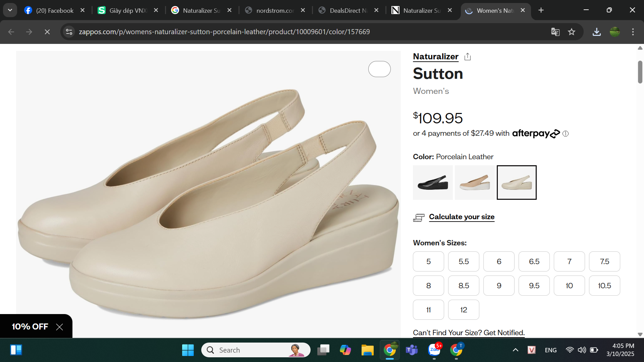Click the Afterpay info icon
Screen dimensions: 644x362
point(566,134)
